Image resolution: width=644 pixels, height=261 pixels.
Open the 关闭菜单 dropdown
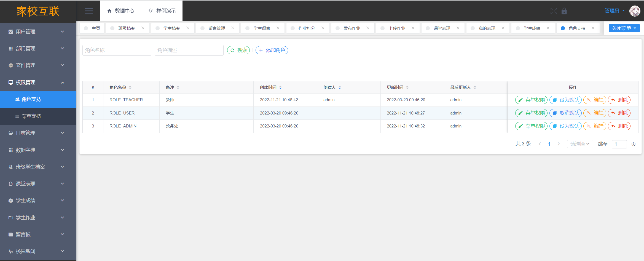click(624, 28)
